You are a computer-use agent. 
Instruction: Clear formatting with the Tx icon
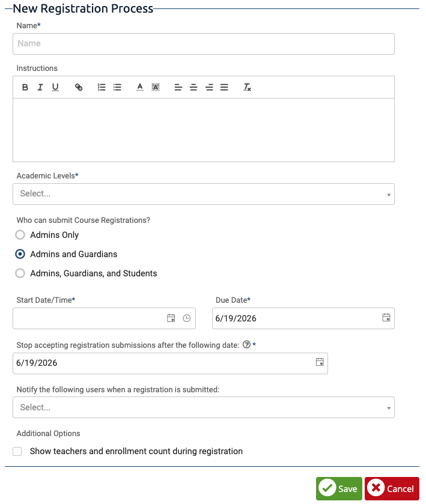pos(246,87)
